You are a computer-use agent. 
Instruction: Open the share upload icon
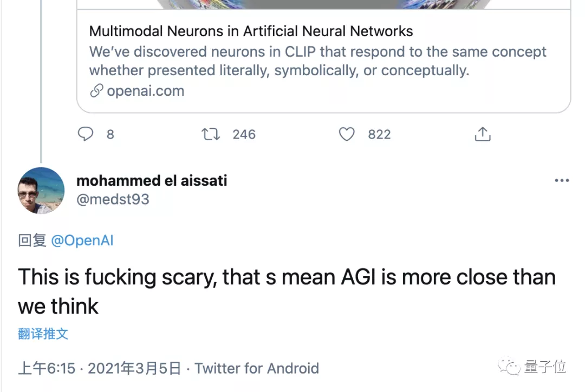click(483, 134)
